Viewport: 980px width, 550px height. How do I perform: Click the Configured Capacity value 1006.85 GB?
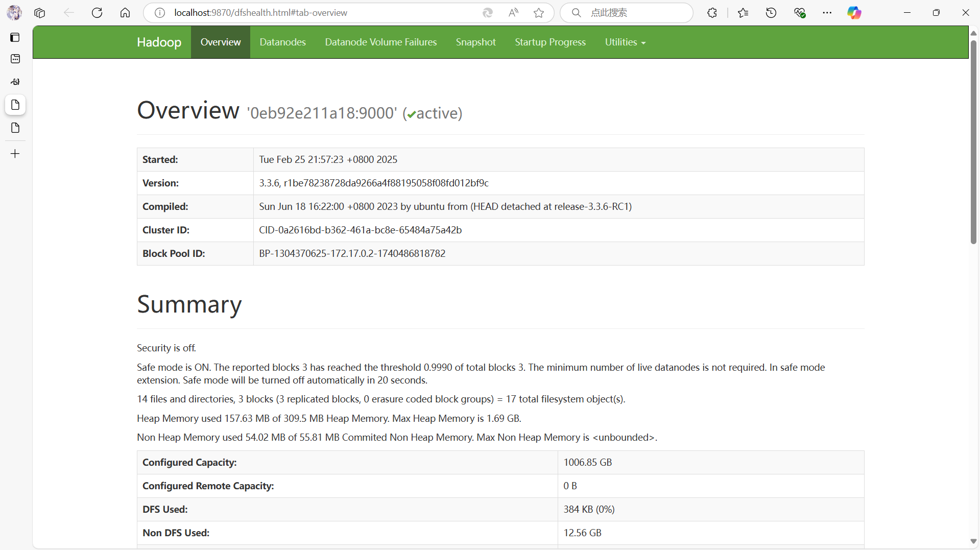[x=587, y=463]
